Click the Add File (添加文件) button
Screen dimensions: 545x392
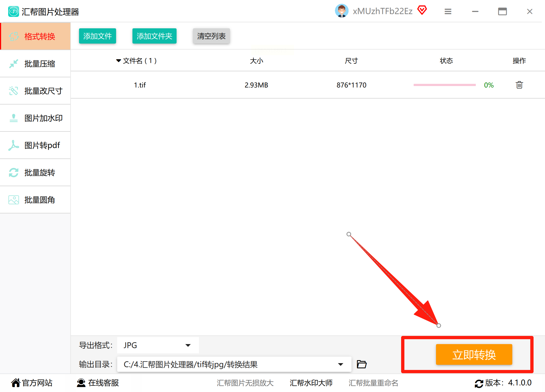coord(97,36)
